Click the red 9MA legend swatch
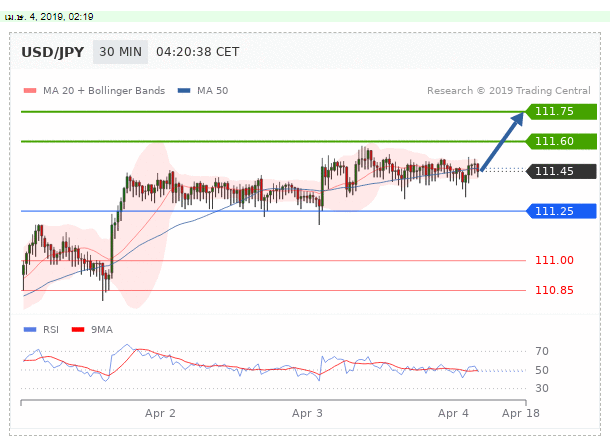 [x=78, y=330]
